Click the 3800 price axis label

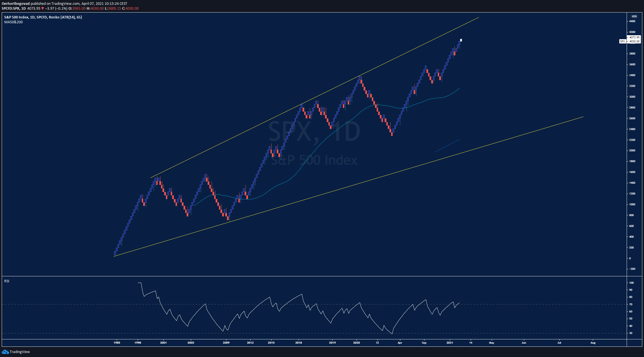click(x=632, y=54)
